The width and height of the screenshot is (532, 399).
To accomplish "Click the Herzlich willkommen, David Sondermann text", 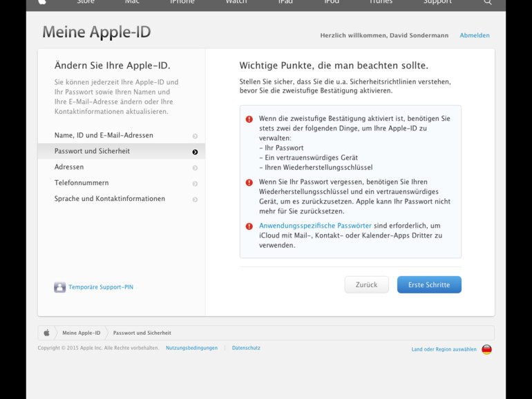I will click(x=384, y=35).
